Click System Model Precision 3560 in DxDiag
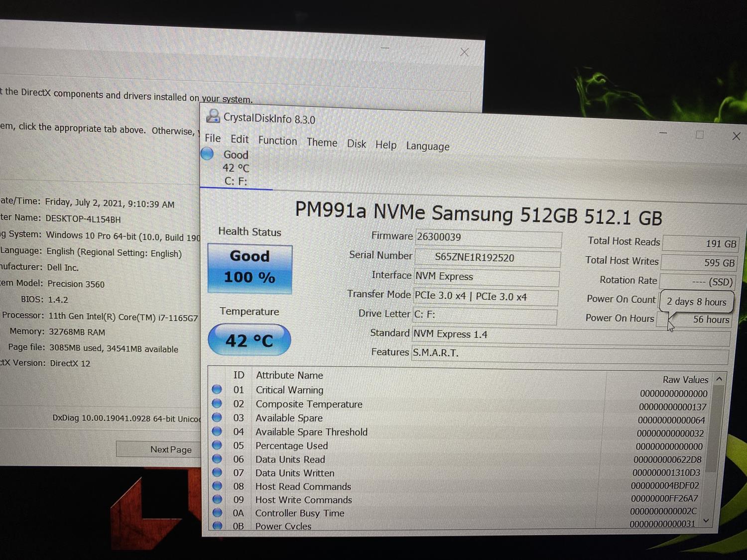The height and width of the screenshot is (560, 747). [76, 284]
